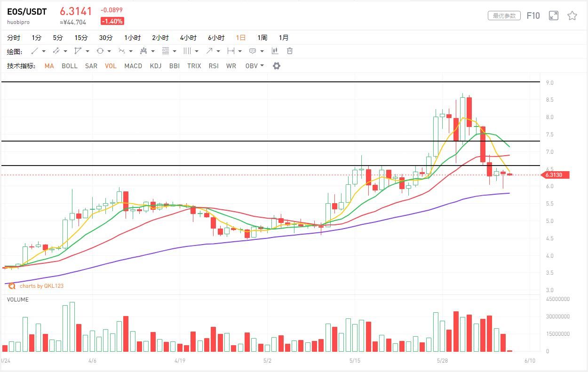Image resolution: width=588 pixels, height=372 pixels.
Task: Select the Fibonacci levels drawing tool
Action: pos(165,51)
